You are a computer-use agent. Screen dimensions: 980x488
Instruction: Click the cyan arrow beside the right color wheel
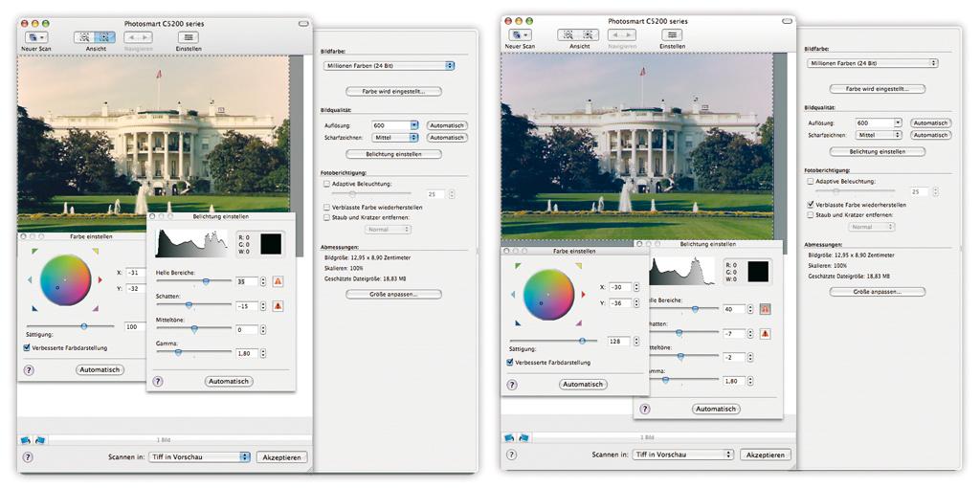pyautogui.click(x=513, y=295)
